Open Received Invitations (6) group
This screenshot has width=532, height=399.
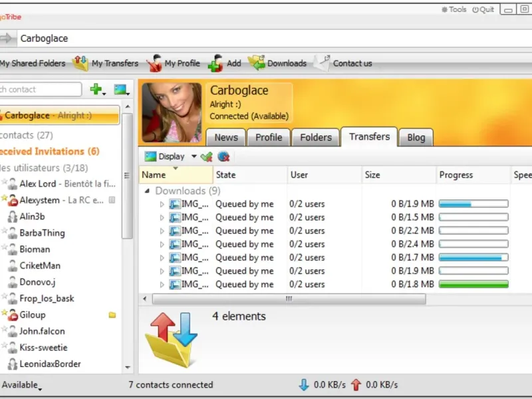tap(49, 152)
